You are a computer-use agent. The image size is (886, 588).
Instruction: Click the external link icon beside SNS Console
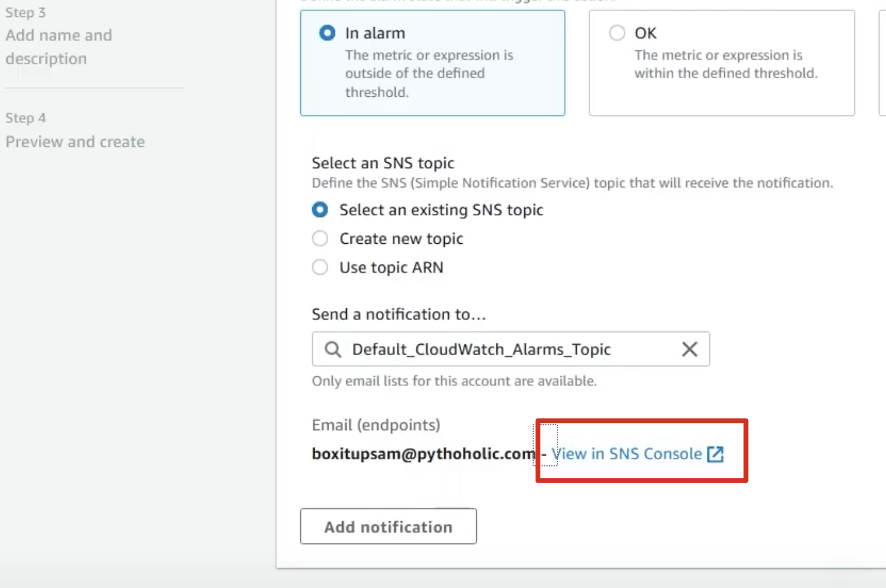click(715, 454)
